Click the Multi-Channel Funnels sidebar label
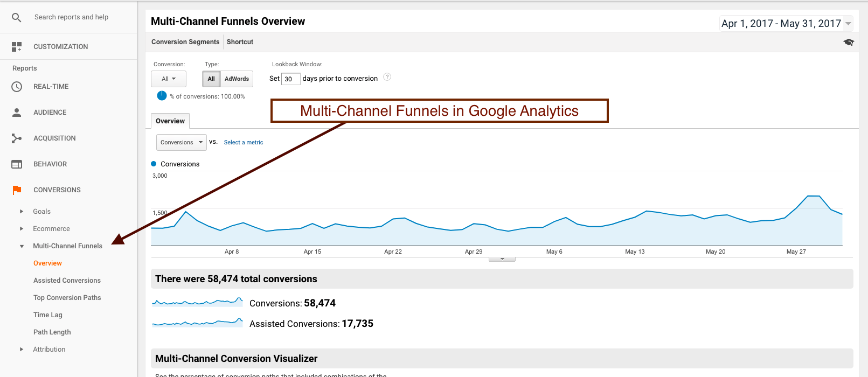 (67, 246)
